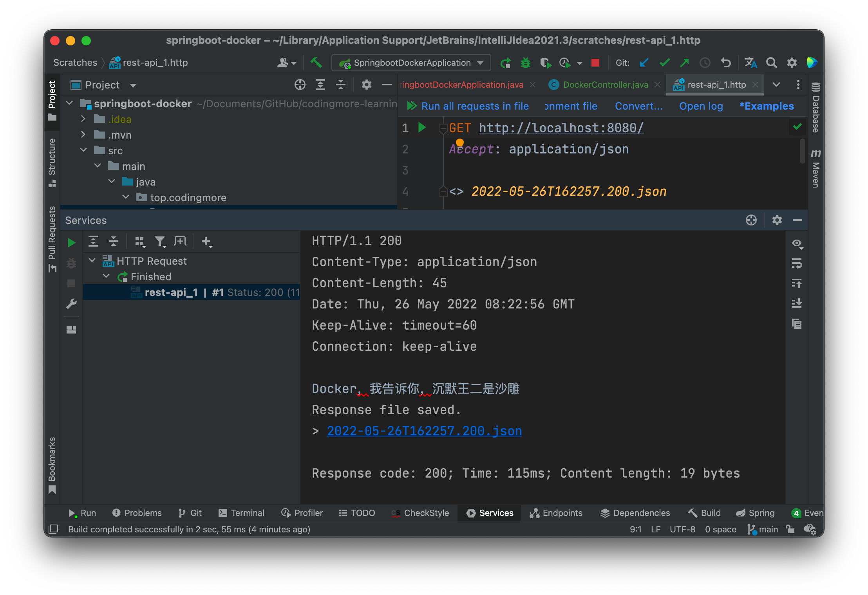Viewport: 868px width, 595px height.
Task: Toggle the eye view settings in response pane
Action: click(797, 243)
